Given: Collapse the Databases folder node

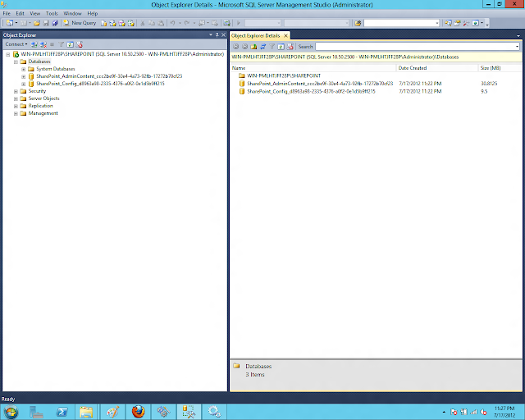Looking at the screenshot, I should coord(16,62).
